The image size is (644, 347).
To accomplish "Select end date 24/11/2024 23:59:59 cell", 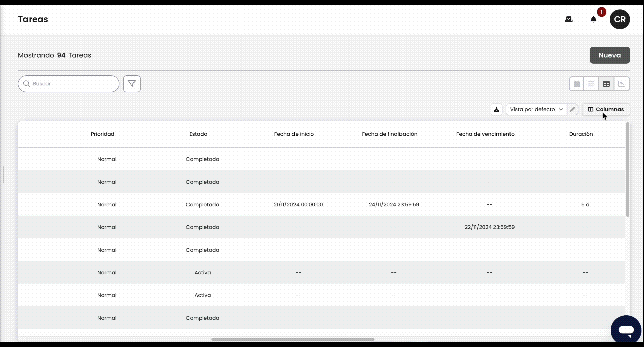I will [394, 205].
